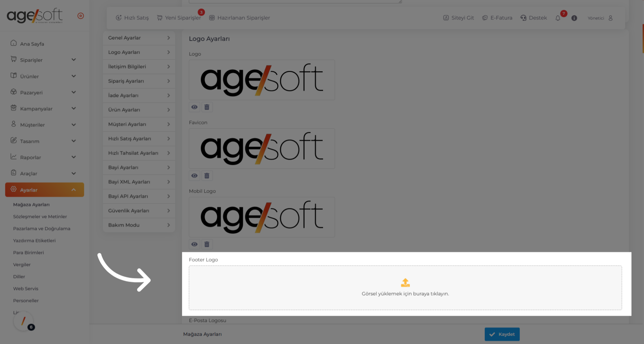The width and height of the screenshot is (644, 344).
Task: Expand Araçlar chevron in sidebar
Action: [74, 173]
